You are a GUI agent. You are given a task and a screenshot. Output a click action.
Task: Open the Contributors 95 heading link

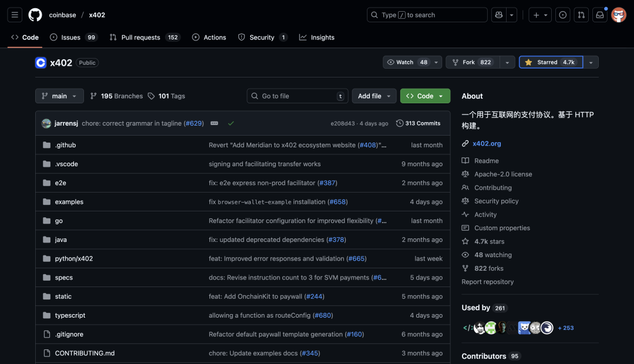pos(490,356)
